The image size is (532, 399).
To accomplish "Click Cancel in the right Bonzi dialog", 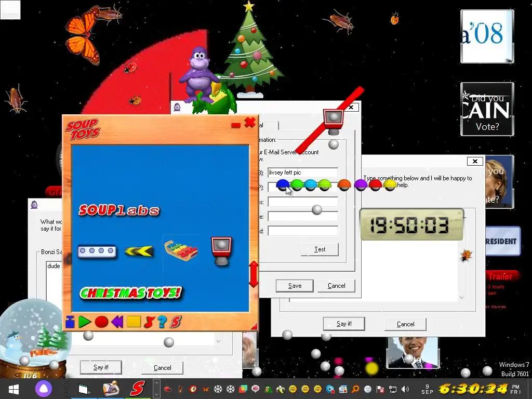I will pos(405,324).
